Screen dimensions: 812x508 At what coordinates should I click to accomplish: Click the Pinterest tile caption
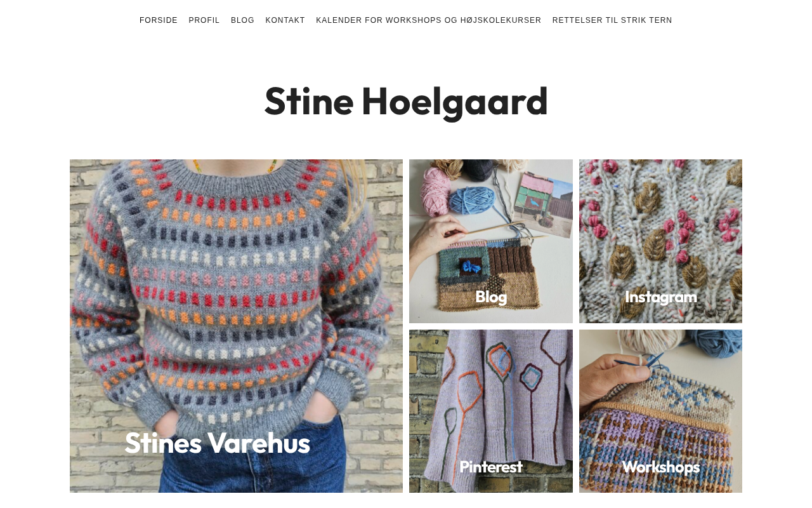point(491,467)
